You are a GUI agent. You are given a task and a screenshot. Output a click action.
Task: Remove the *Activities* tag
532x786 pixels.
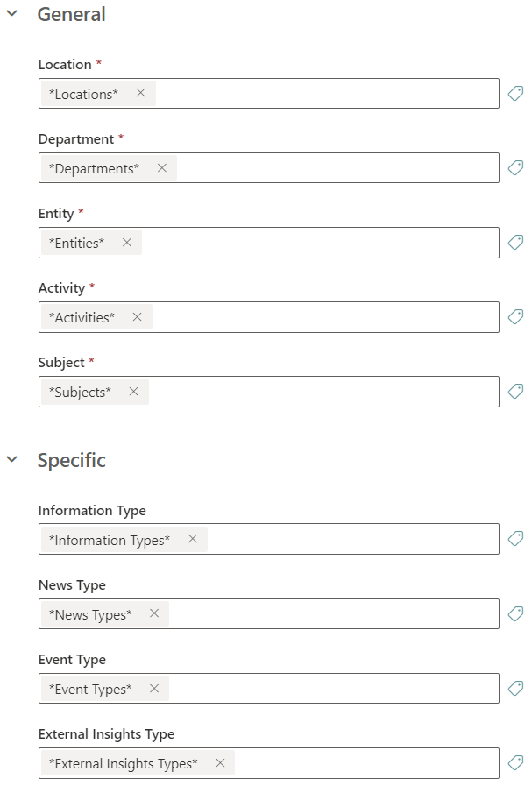coord(137,317)
